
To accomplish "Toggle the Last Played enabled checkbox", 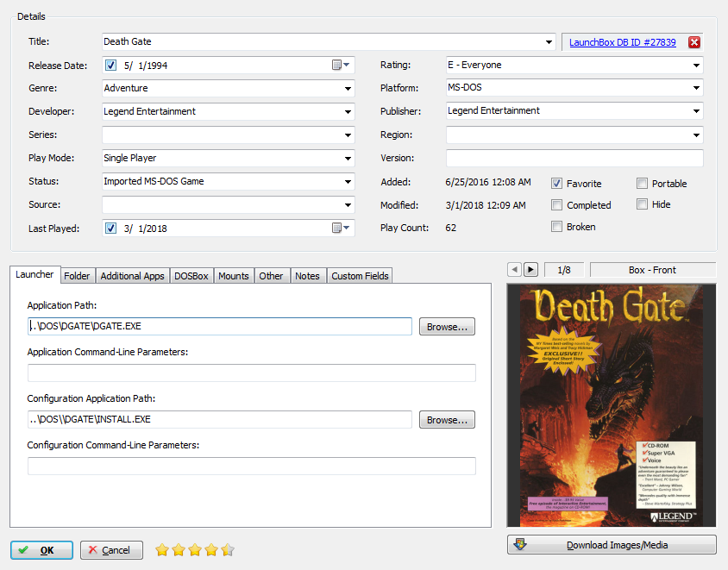I will [x=110, y=228].
